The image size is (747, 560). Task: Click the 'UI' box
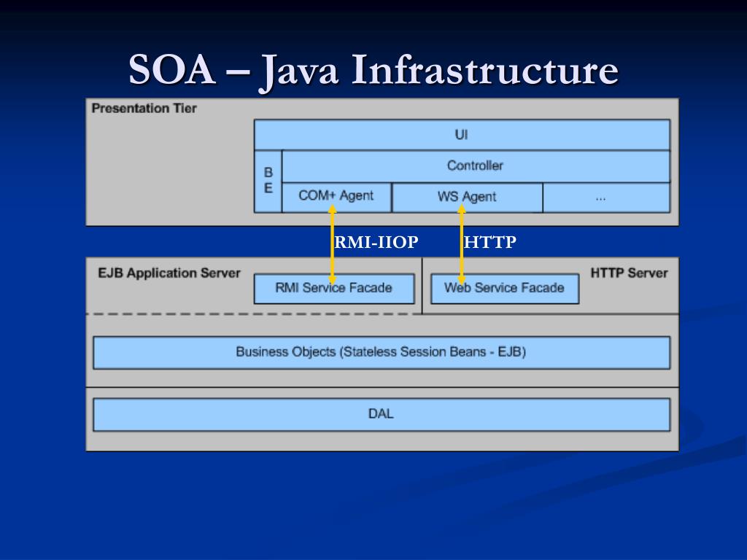point(462,135)
